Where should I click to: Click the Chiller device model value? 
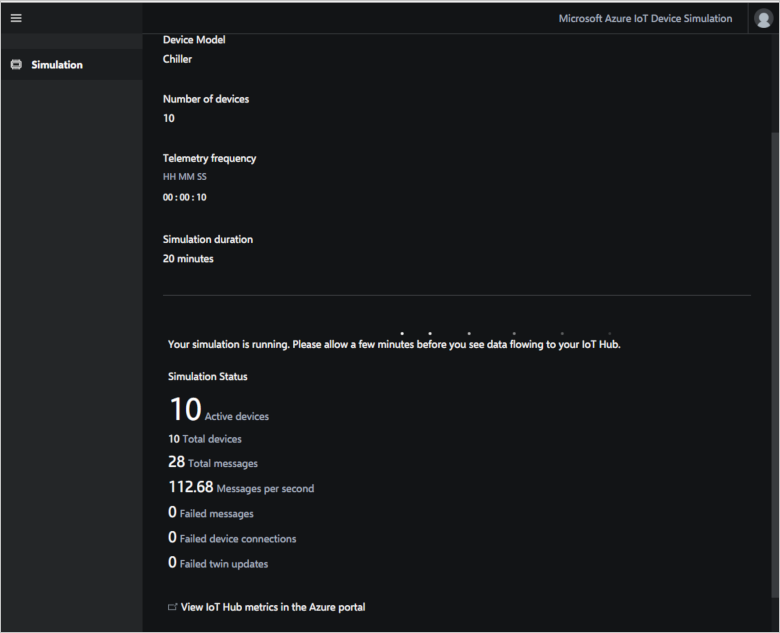(178, 59)
